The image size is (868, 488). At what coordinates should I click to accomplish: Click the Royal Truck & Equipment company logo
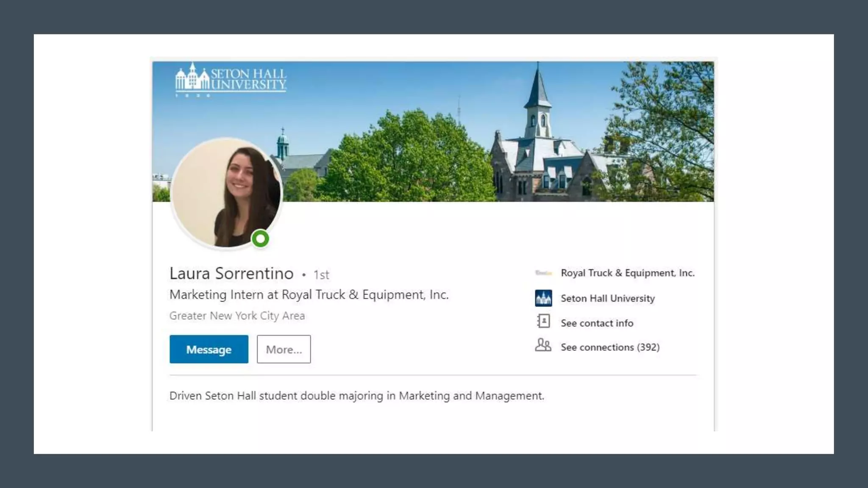pyautogui.click(x=543, y=273)
